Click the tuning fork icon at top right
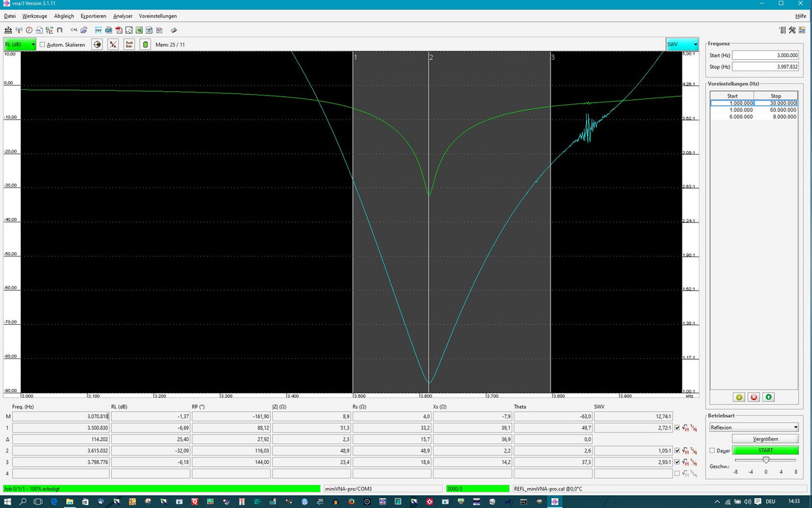This screenshot has width=812, height=508. 783,30
